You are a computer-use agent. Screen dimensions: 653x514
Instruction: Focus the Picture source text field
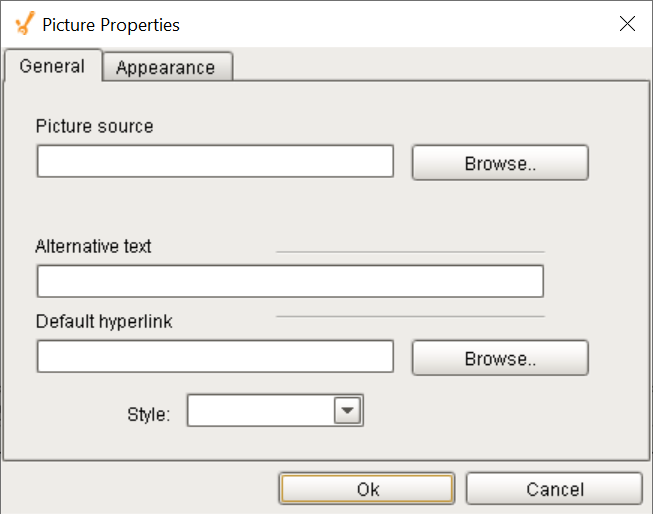coord(215,161)
